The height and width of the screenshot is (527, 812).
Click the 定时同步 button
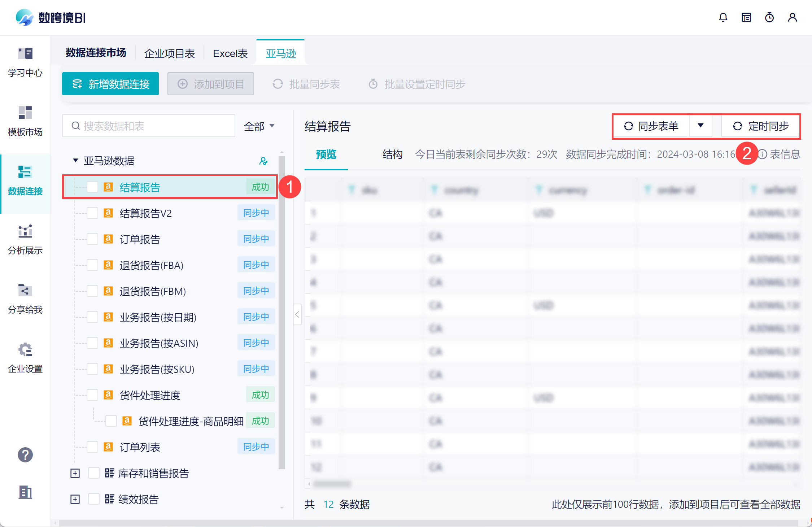coord(760,126)
